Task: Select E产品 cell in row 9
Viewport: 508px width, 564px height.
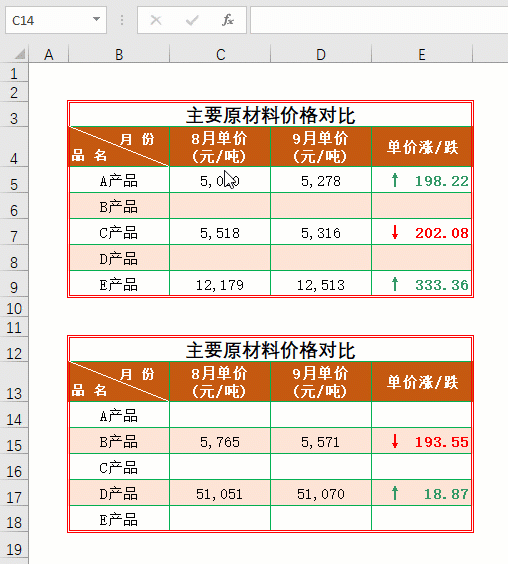Action: [x=119, y=283]
